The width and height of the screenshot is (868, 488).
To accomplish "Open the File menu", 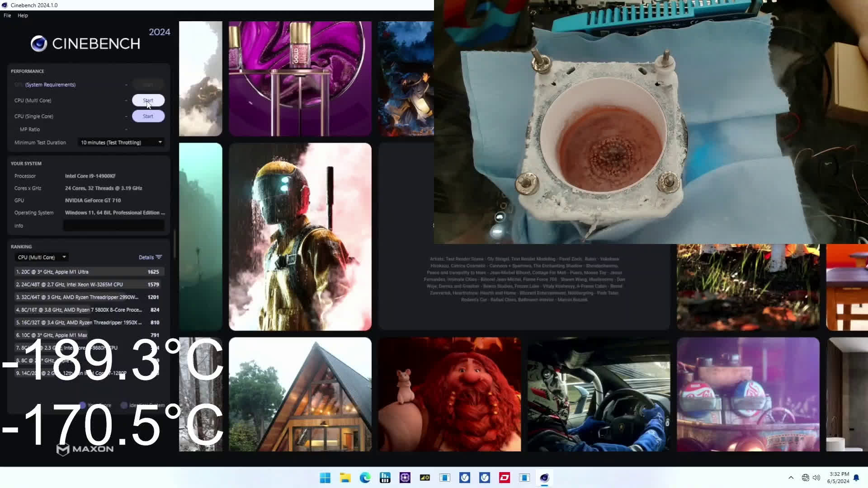I will 7,15.
